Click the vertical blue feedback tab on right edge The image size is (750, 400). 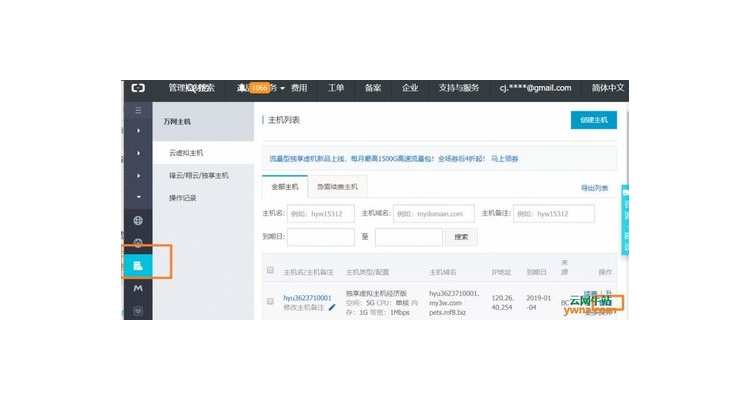(x=625, y=220)
